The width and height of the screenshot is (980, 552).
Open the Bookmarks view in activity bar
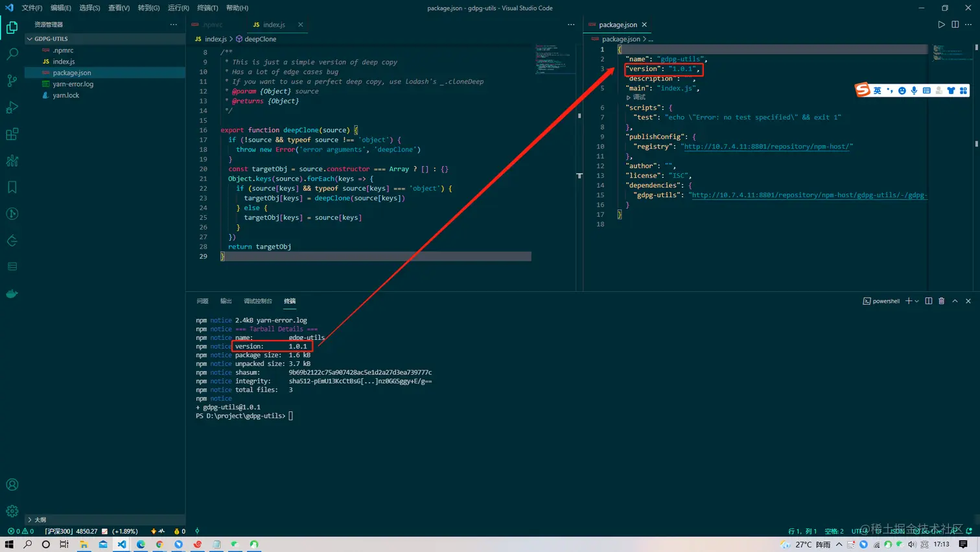12,187
